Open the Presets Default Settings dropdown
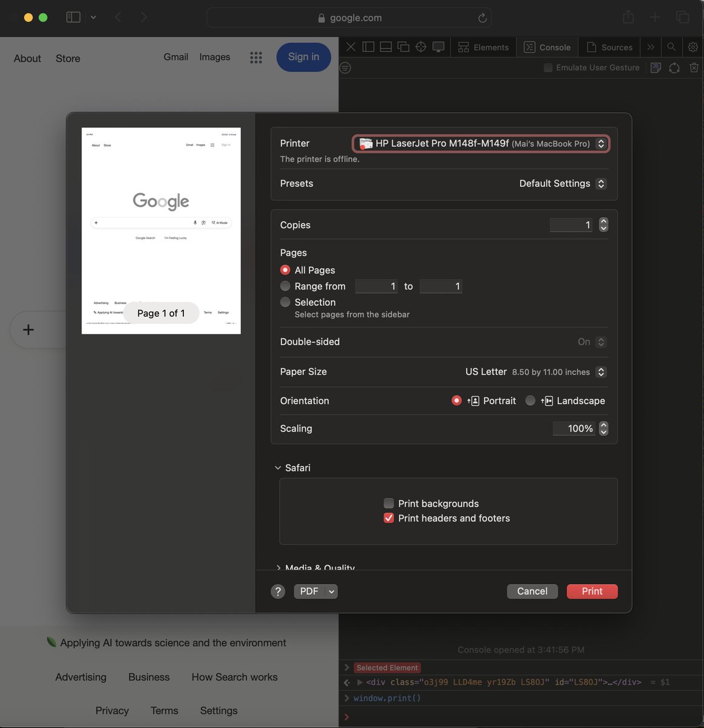 point(563,184)
